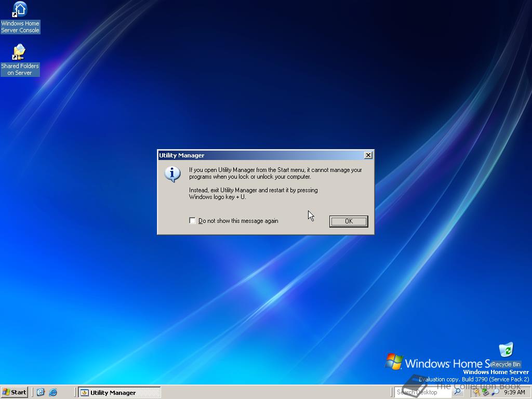Click the desktop search magnifier button

pos(457,392)
